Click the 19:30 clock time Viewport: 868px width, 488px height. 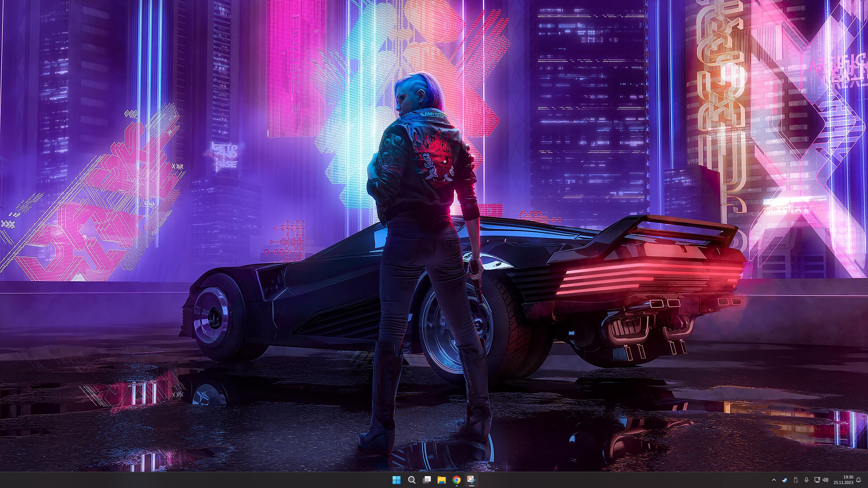click(848, 477)
